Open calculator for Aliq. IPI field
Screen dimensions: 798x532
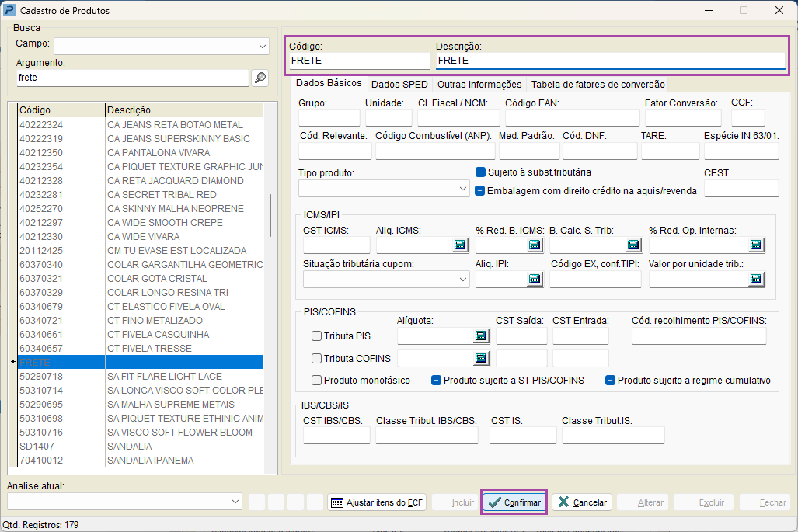pyautogui.click(x=535, y=280)
